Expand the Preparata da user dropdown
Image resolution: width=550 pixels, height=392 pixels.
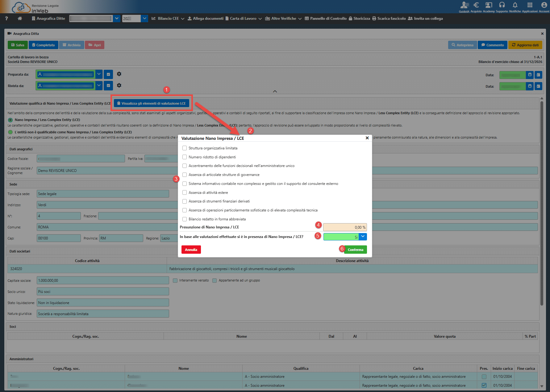pos(99,74)
